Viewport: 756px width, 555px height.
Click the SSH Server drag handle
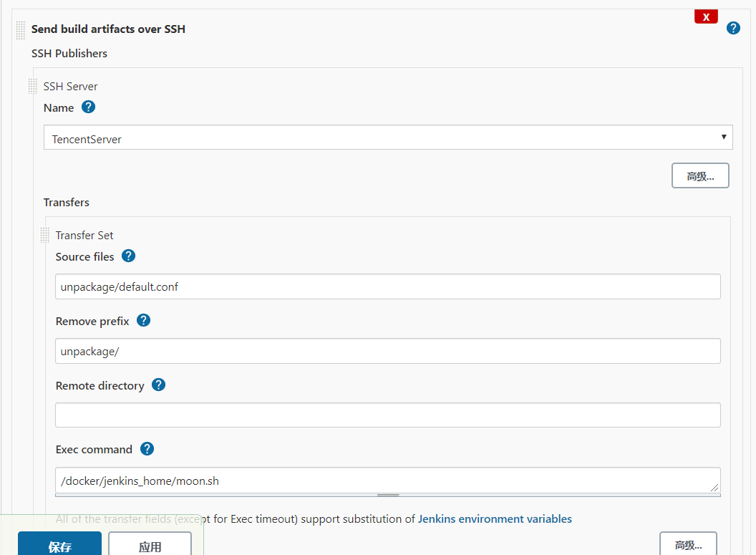32,85
